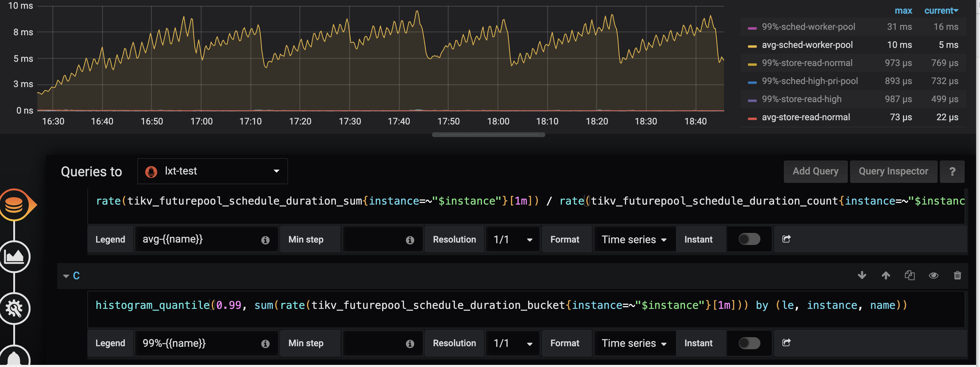Click Min step info icon in query C
This screenshot has width=980, height=367.
coord(410,344)
